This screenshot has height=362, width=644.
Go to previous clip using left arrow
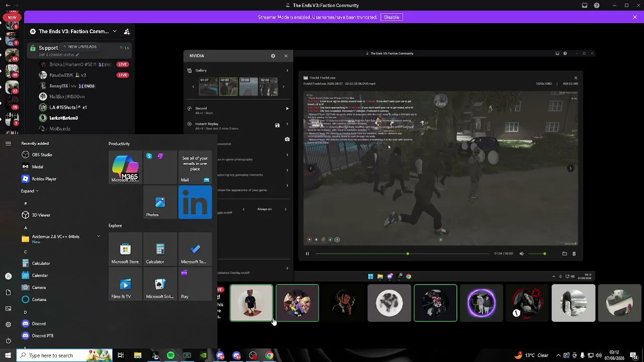(x=310, y=168)
